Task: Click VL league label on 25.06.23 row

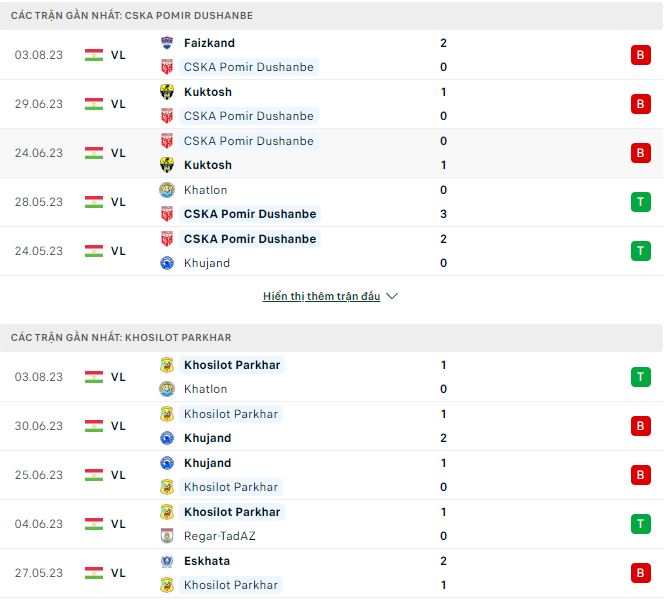Action: tap(118, 475)
